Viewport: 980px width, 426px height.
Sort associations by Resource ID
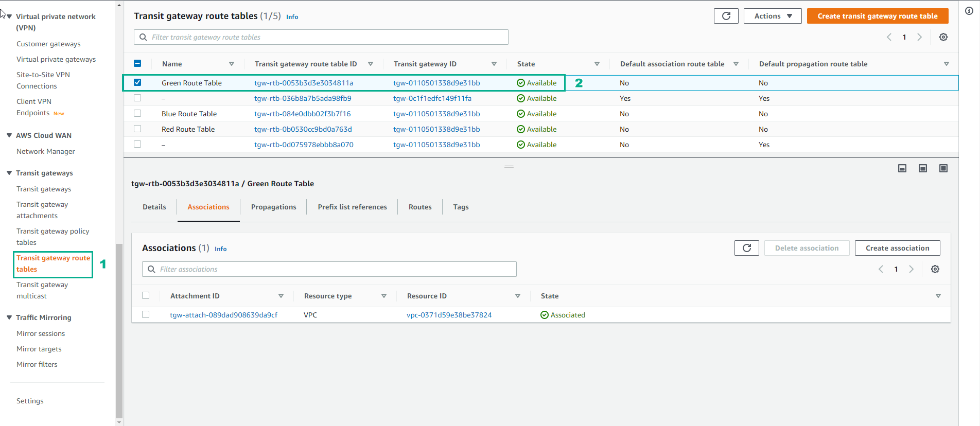pos(518,296)
